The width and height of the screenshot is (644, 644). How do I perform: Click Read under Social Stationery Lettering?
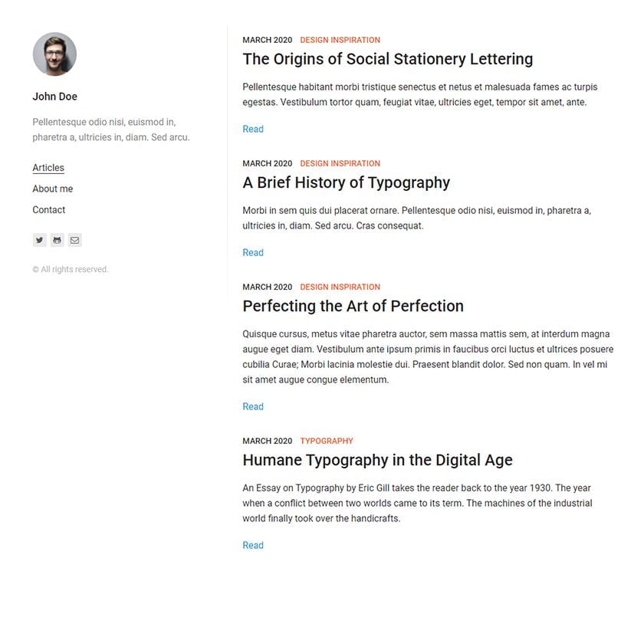[253, 129]
